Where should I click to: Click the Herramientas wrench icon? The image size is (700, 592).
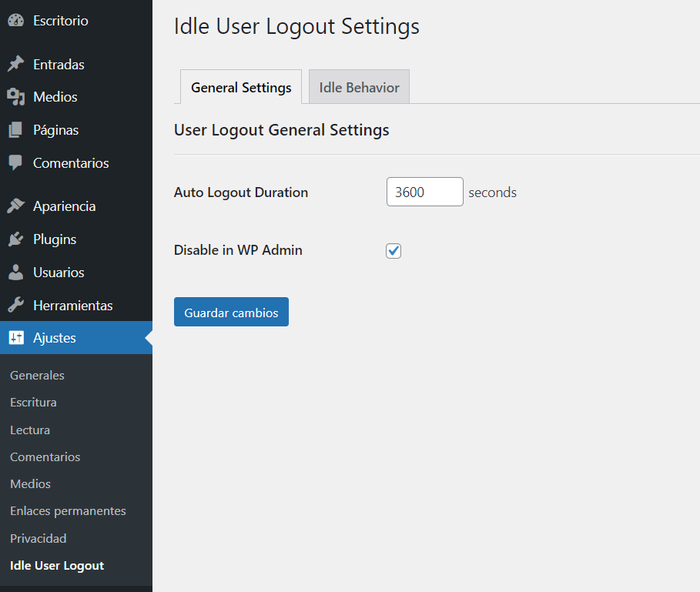pos(16,305)
